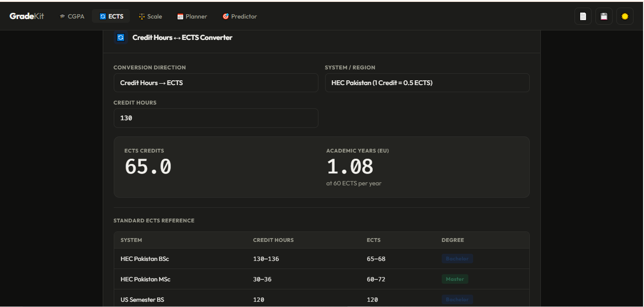Click the Master badge for HEC Pakistan MSc
This screenshot has width=644, height=307.
pos(455,279)
